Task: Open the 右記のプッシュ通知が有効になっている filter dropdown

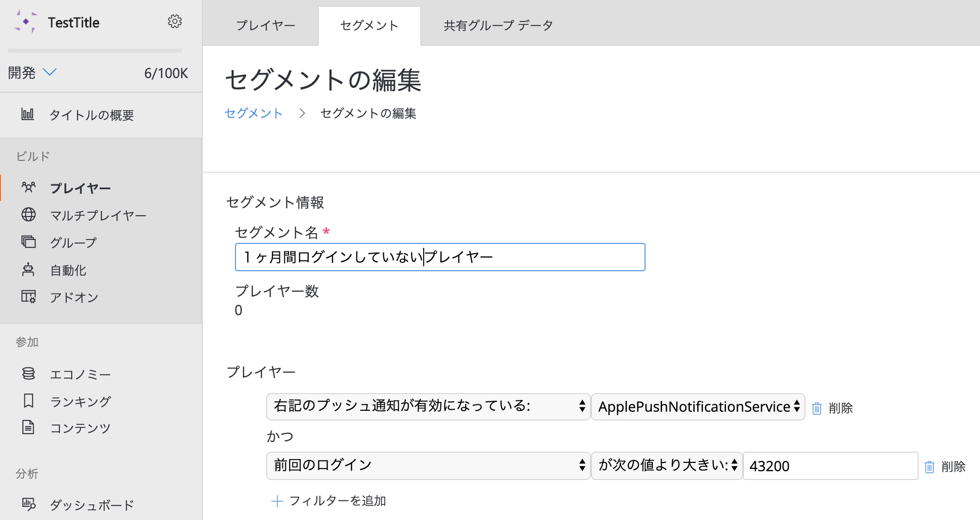Action: 428,406
